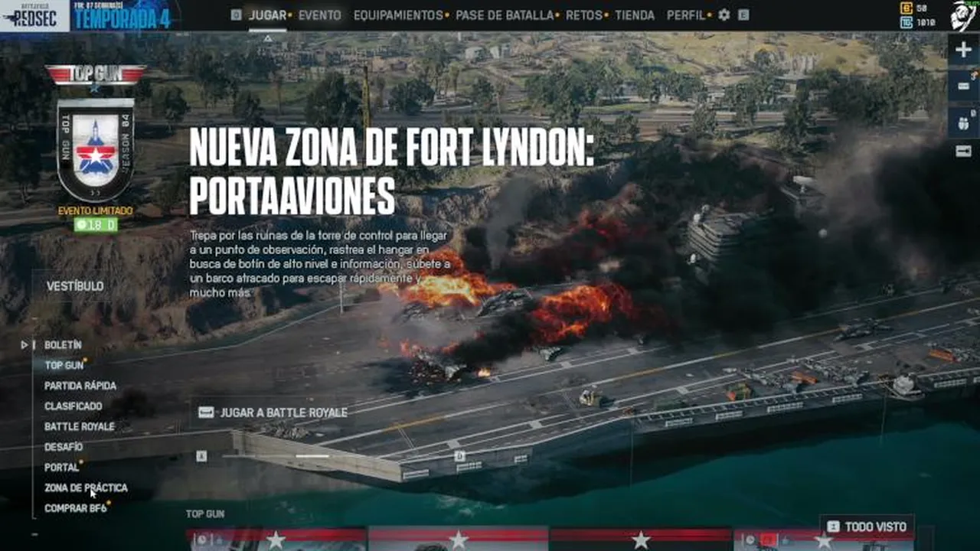Select DESAFÍO in the lobby menu
Screen dimensions: 980x551
tap(64, 447)
